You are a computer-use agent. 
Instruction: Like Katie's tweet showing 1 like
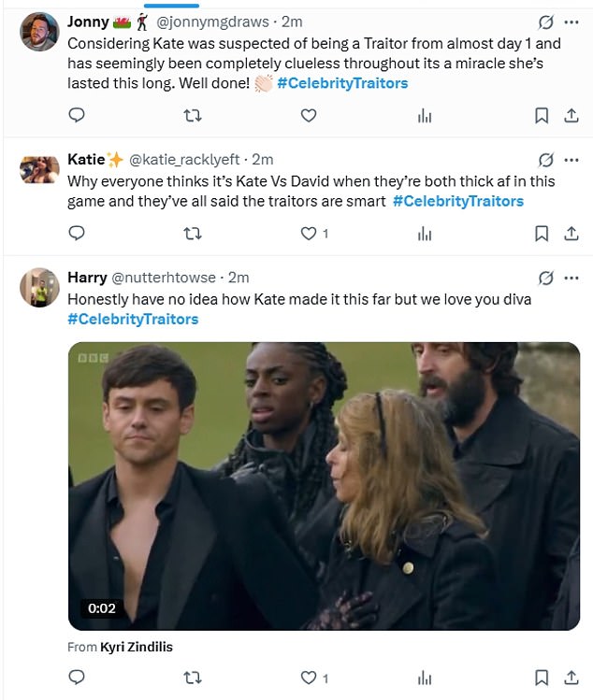point(310,234)
